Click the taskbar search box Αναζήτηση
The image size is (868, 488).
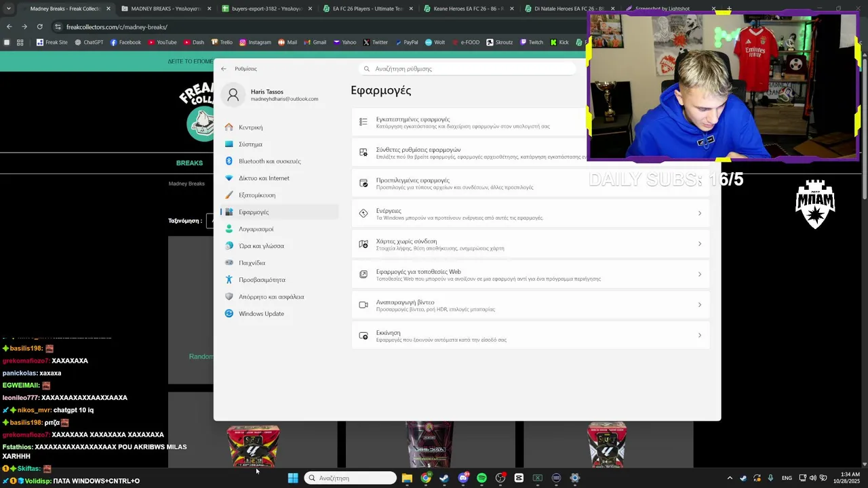point(350,478)
